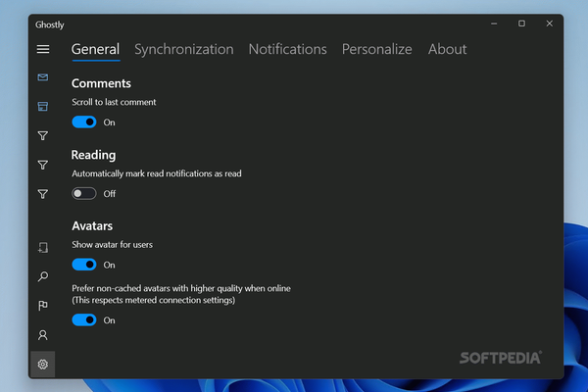Enable automatically mark notifications as read
This screenshot has height=392, width=588.
(x=84, y=194)
